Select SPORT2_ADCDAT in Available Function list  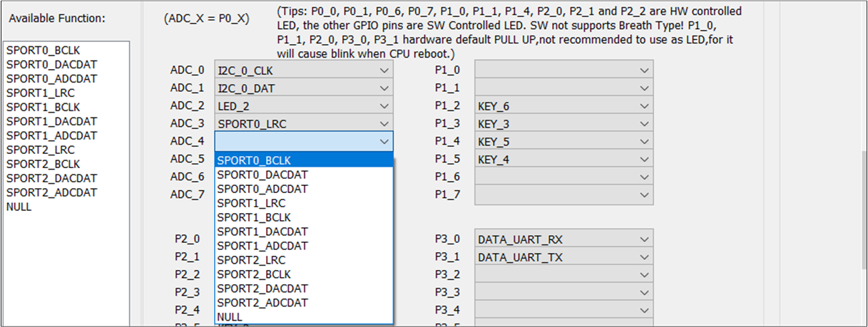66,192
